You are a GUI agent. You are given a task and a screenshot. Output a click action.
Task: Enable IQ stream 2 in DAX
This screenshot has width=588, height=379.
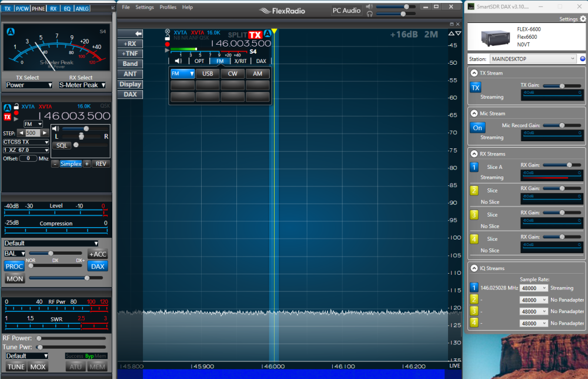pos(474,300)
